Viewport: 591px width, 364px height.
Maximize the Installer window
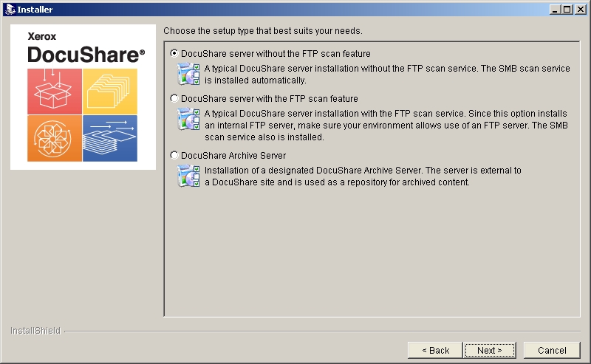click(x=567, y=10)
